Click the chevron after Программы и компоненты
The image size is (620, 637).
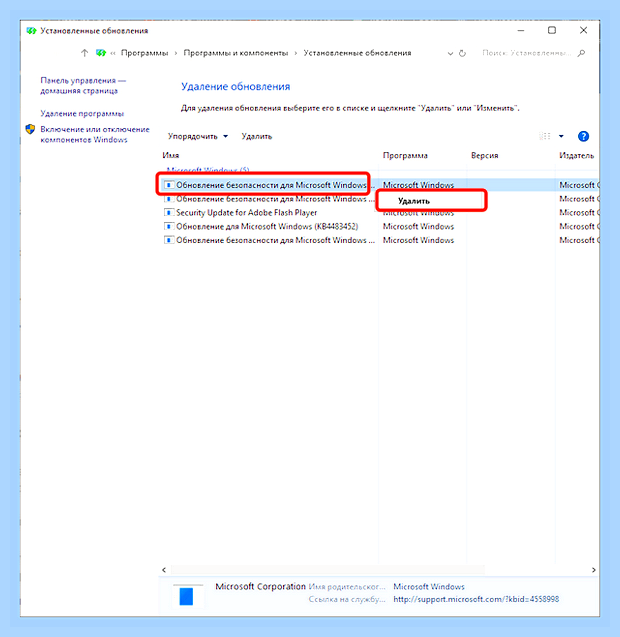295,53
